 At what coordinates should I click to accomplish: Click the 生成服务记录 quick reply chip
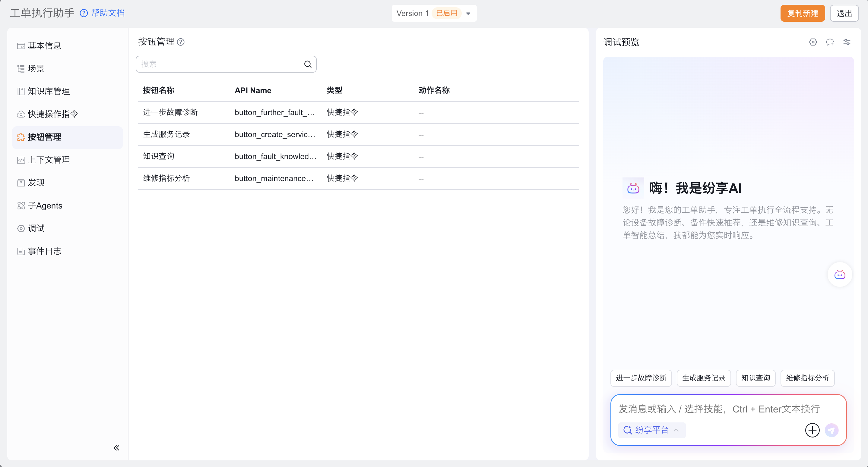tap(703, 378)
